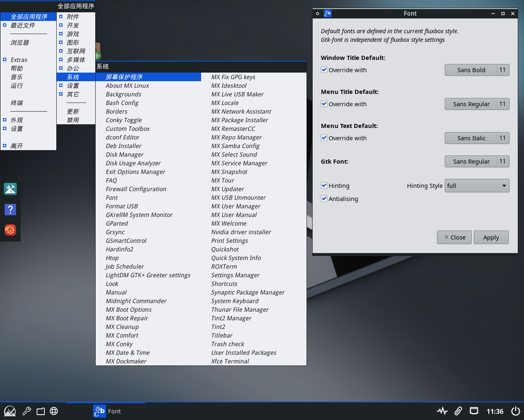Open Settings Manager menu entry
Screen dimensions: 524x420
tap(254, 275)
